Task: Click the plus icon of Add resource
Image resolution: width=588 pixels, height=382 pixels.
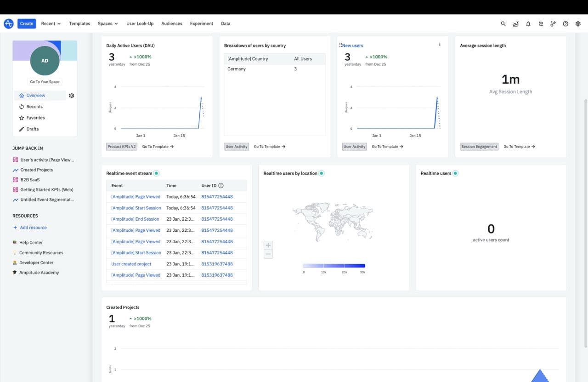Action: [x=15, y=228]
